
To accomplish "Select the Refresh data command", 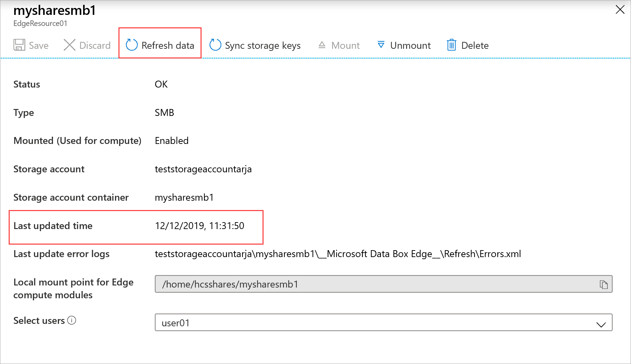I will pyautogui.click(x=160, y=45).
